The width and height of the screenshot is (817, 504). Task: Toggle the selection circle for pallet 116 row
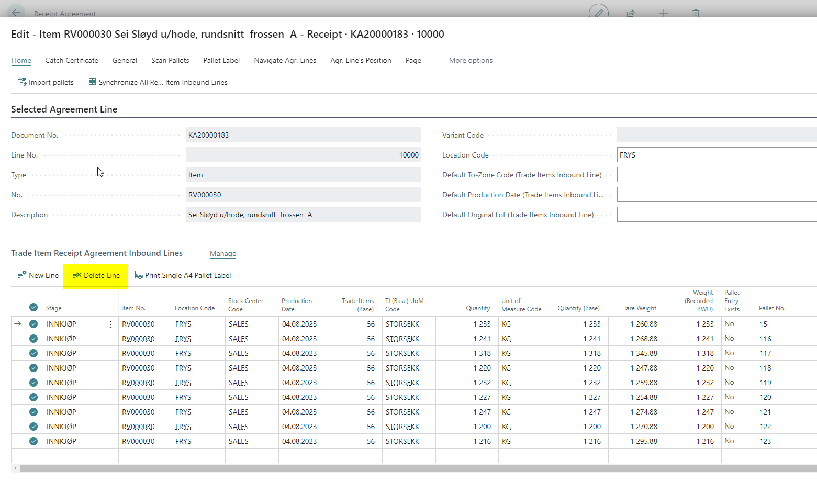tap(33, 339)
